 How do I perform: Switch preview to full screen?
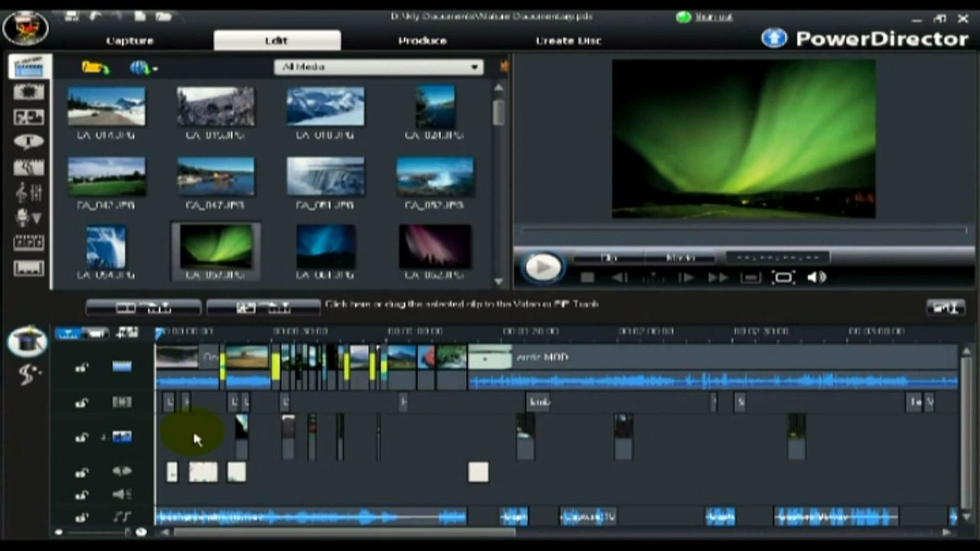pos(783,277)
